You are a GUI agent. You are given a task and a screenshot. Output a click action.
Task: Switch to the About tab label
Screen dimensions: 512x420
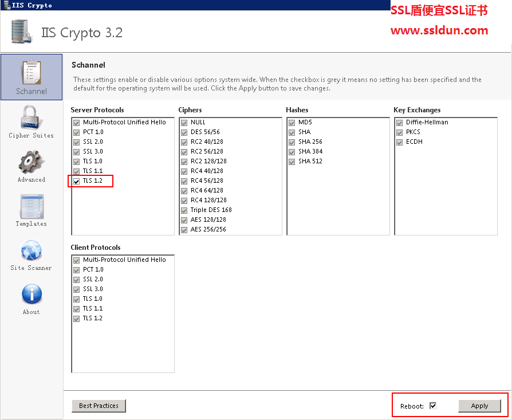click(x=31, y=312)
